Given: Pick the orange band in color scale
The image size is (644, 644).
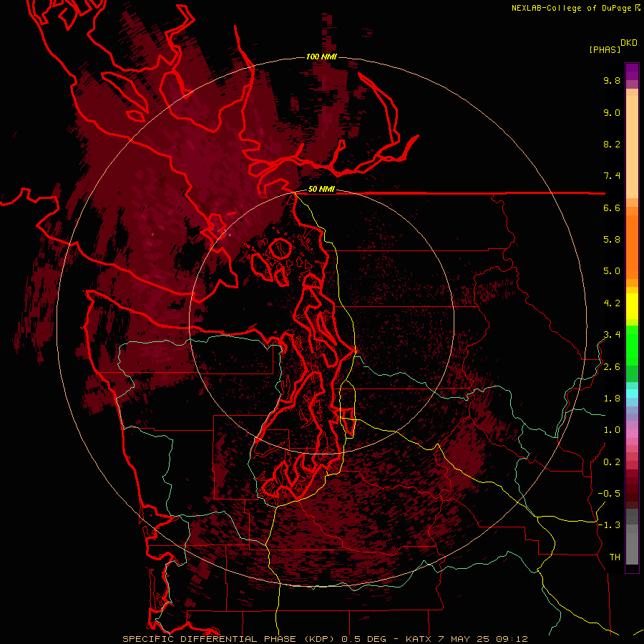Looking at the screenshot, I should click(632, 248).
